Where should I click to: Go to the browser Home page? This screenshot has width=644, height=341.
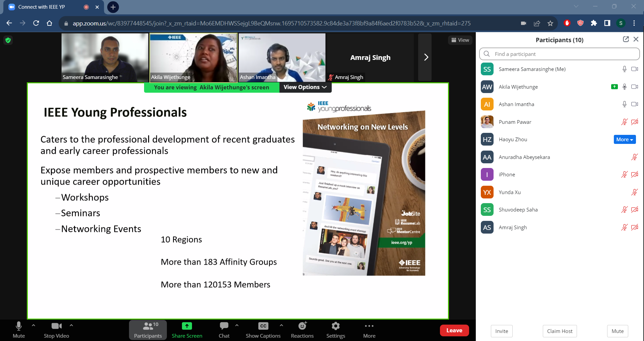pos(50,23)
